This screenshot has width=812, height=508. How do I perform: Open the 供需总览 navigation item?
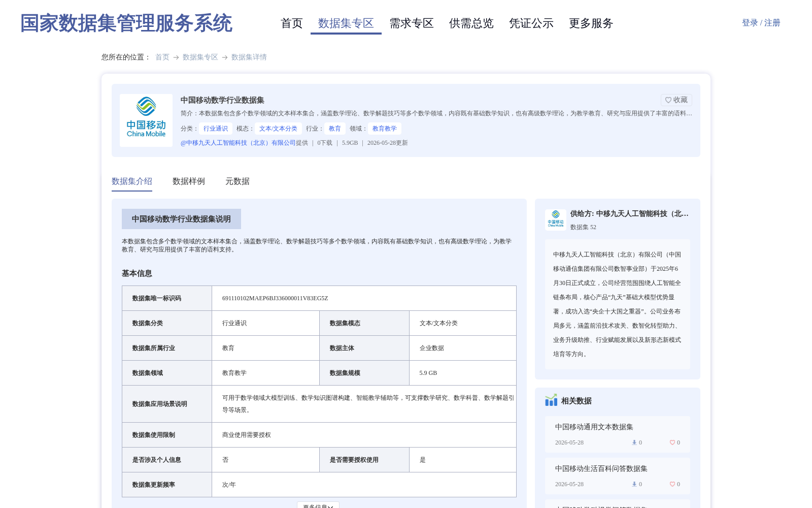[471, 23]
